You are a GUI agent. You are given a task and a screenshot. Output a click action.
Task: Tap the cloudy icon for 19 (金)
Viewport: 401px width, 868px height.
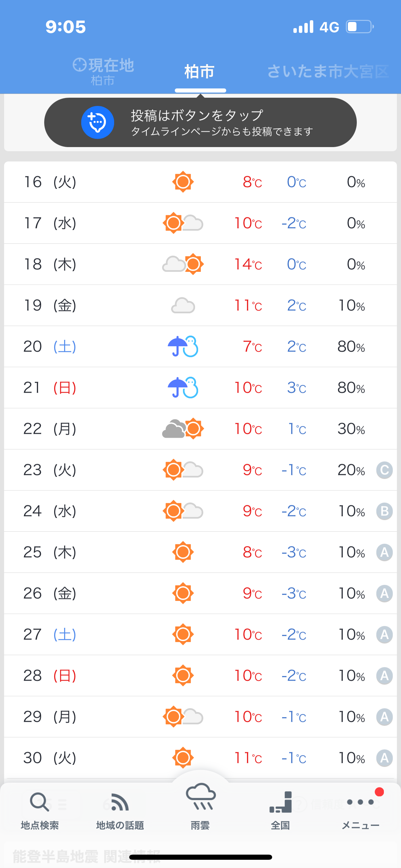pyautogui.click(x=183, y=305)
